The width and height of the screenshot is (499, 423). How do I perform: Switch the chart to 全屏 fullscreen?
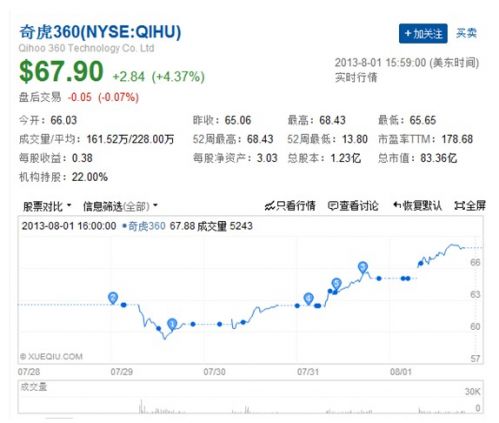click(x=470, y=206)
